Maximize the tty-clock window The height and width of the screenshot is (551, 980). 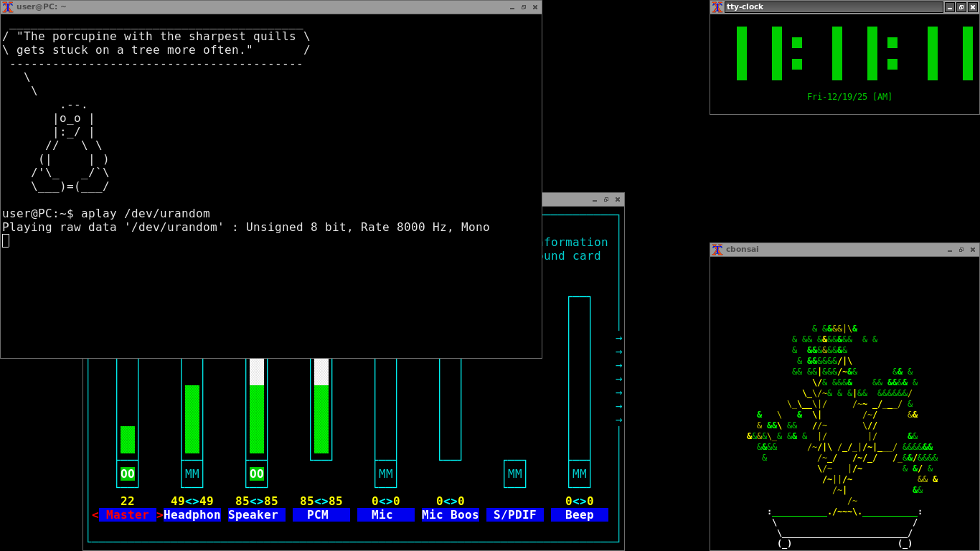(961, 7)
